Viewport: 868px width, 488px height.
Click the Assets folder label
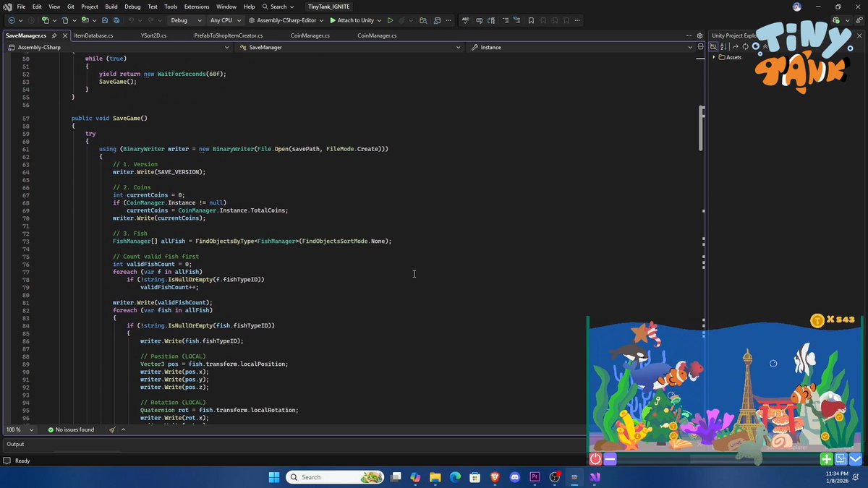point(734,57)
